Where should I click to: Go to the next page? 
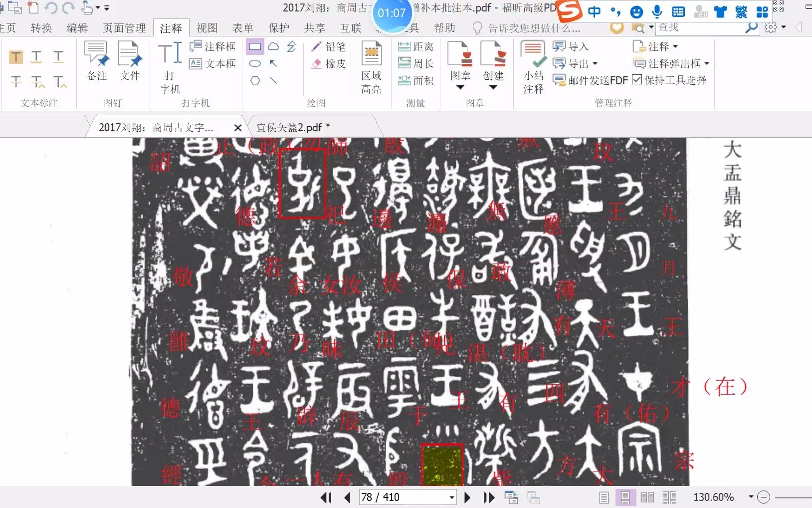(x=467, y=497)
